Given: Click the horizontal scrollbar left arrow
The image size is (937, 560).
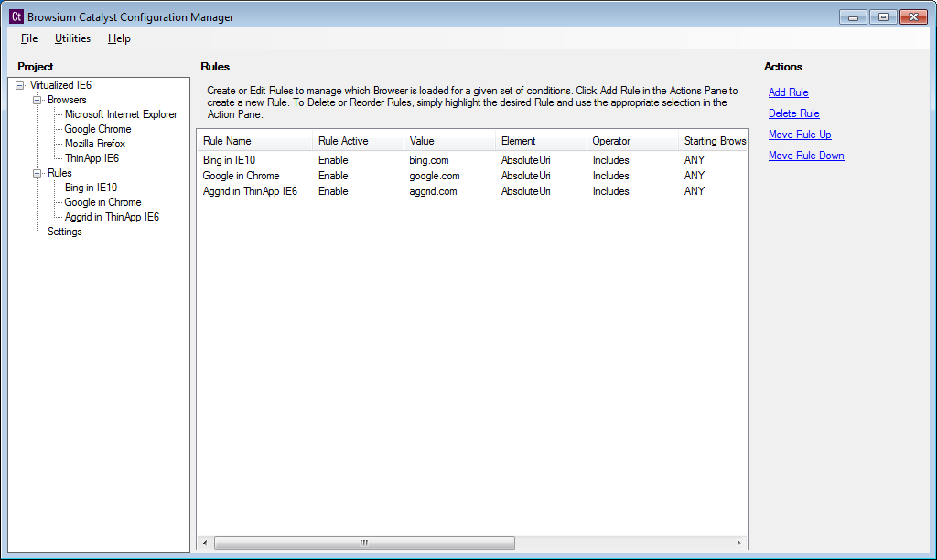Looking at the screenshot, I should pyautogui.click(x=205, y=543).
